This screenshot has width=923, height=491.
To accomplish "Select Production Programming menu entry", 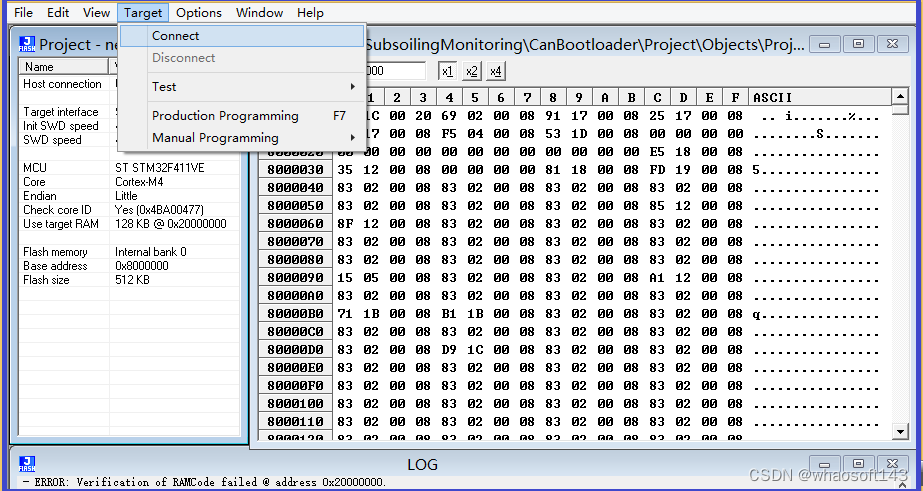I will [242, 115].
